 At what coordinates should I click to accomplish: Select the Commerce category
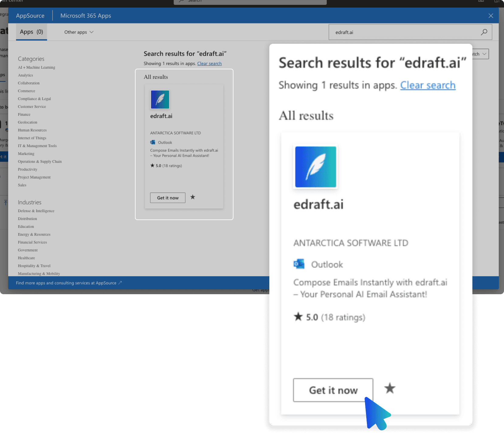pyautogui.click(x=26, y=91)
